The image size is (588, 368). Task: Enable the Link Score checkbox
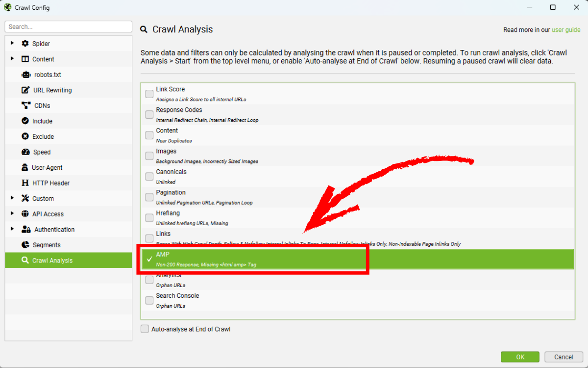coord(149,94)
